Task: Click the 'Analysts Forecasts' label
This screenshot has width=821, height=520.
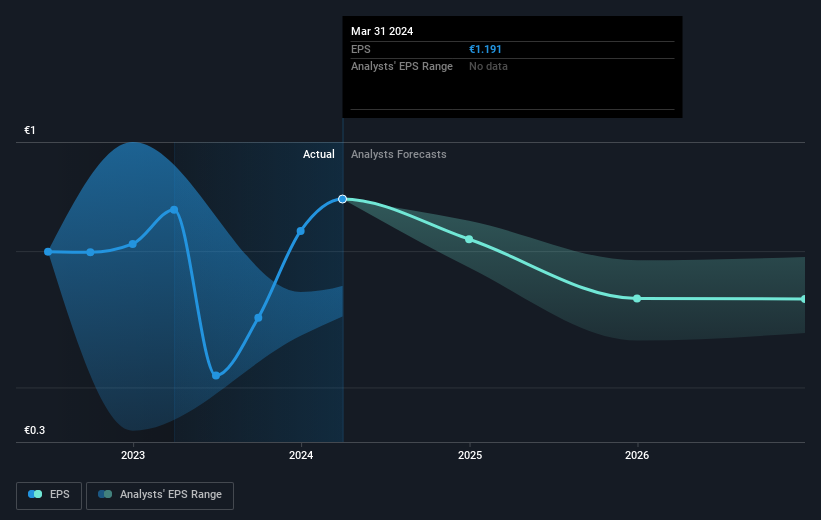Action: 398,154
